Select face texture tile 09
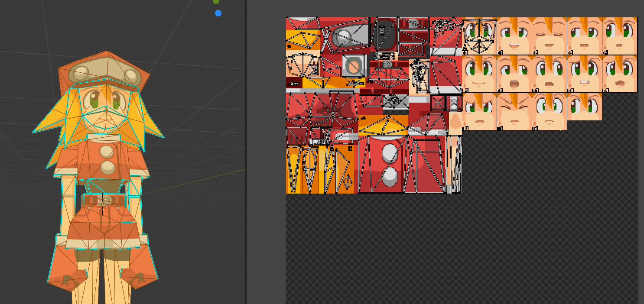The image size is (644, 304). pos(620,74)
